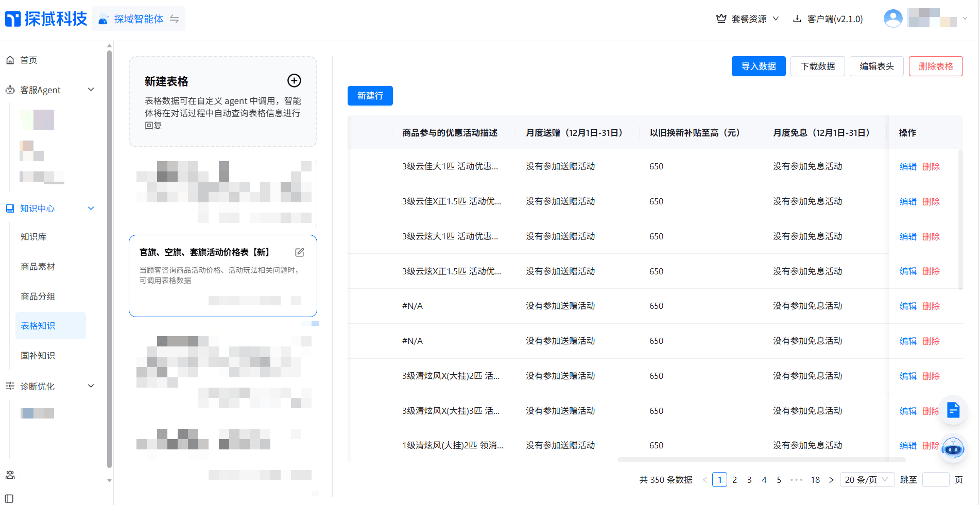
Task: Click the panel collapse icon at bottom left
Action: tap(8, 499)
